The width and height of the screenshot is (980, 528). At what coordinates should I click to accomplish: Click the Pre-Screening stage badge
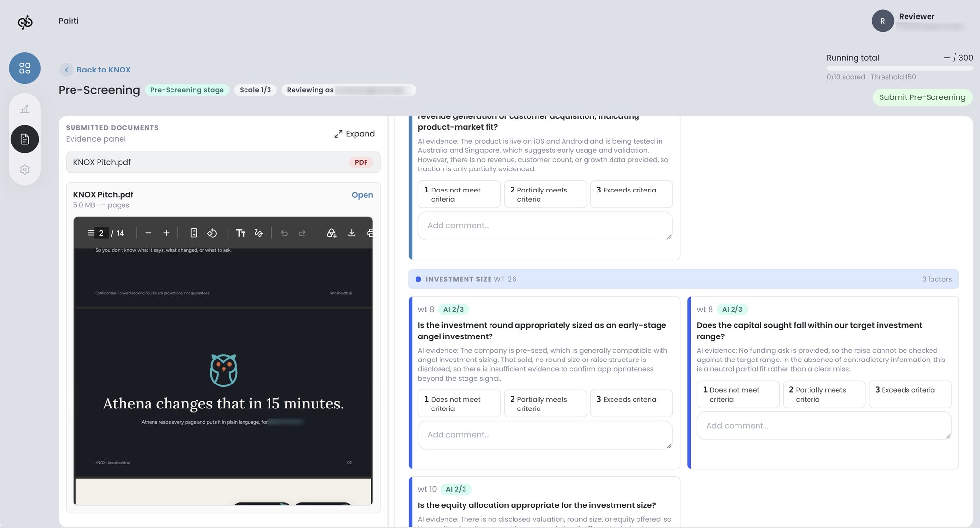click(x=187, y=90)
